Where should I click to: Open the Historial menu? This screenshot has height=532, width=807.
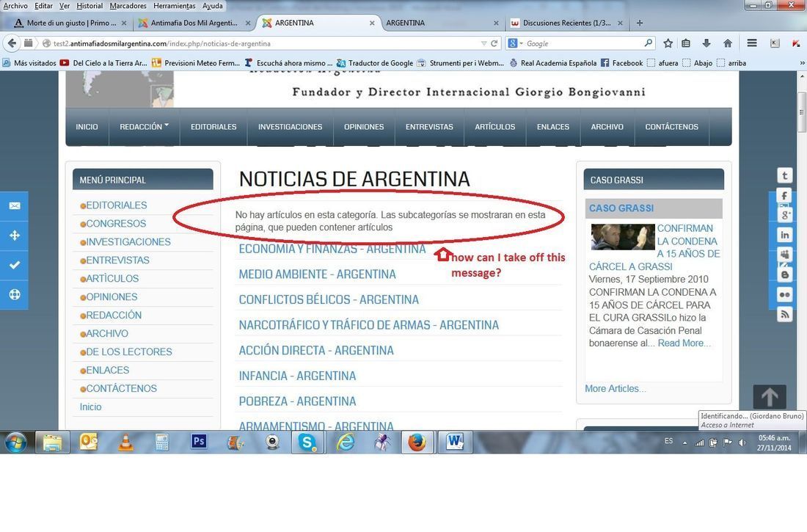click(90, 6)
